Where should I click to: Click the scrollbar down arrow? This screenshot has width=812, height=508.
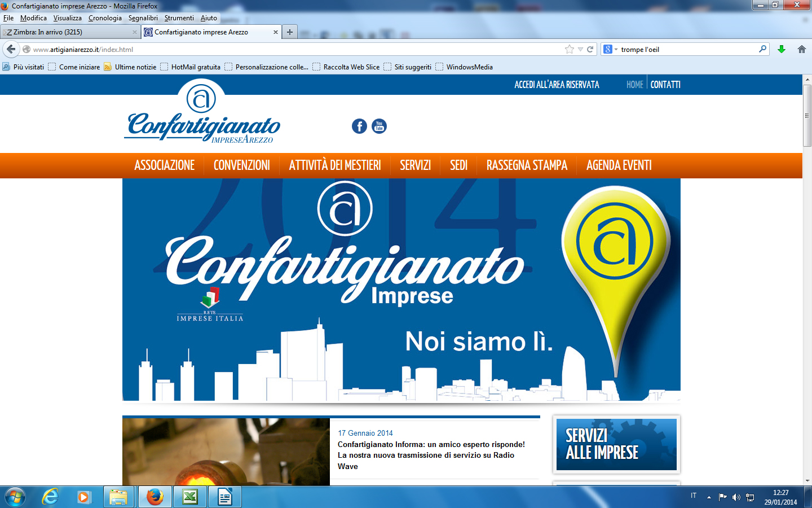click(x=807, y=481)
